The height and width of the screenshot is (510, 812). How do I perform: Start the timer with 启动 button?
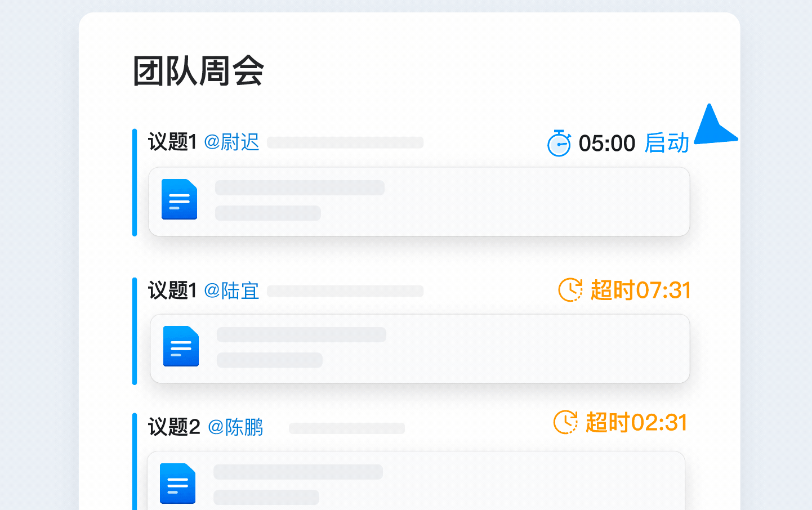[667, 143]
